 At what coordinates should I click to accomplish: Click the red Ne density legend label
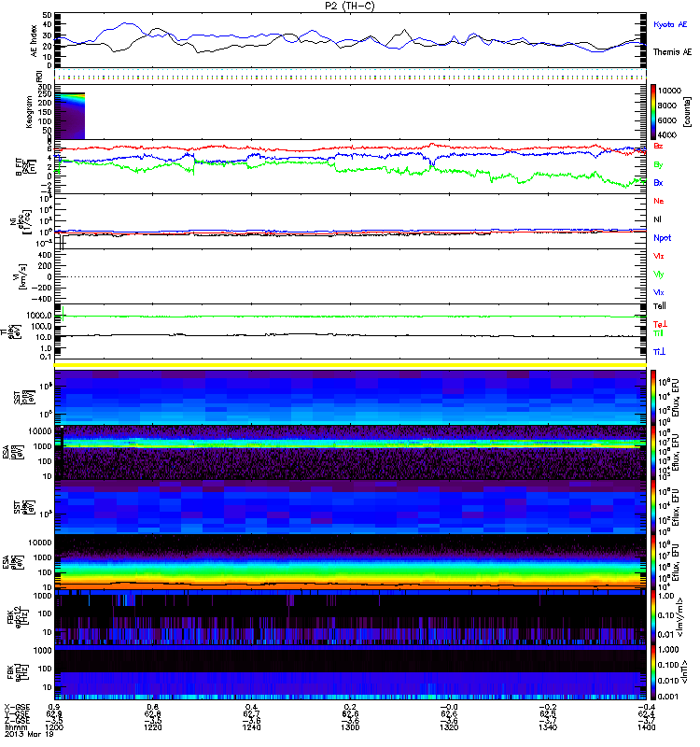(x=659, y=201)
